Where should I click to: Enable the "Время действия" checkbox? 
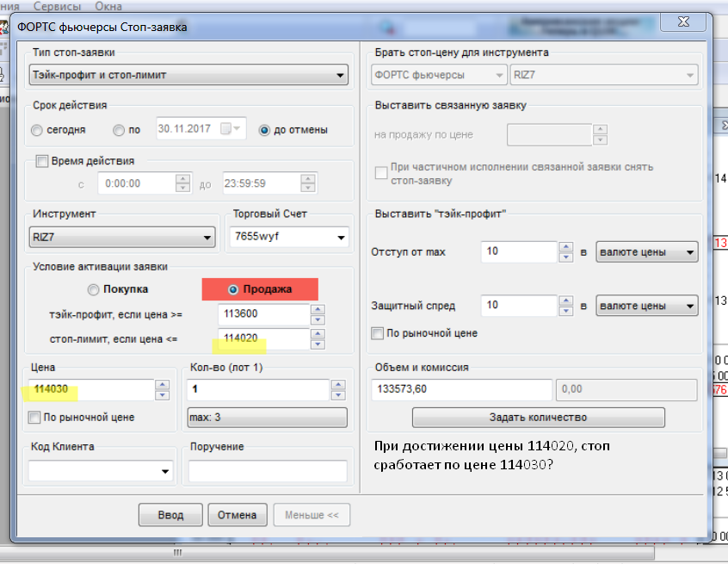[x=42, y=161]
